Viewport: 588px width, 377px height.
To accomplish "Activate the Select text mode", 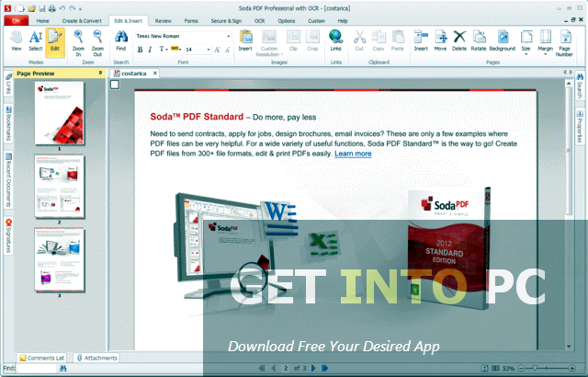I will point(35,40).
